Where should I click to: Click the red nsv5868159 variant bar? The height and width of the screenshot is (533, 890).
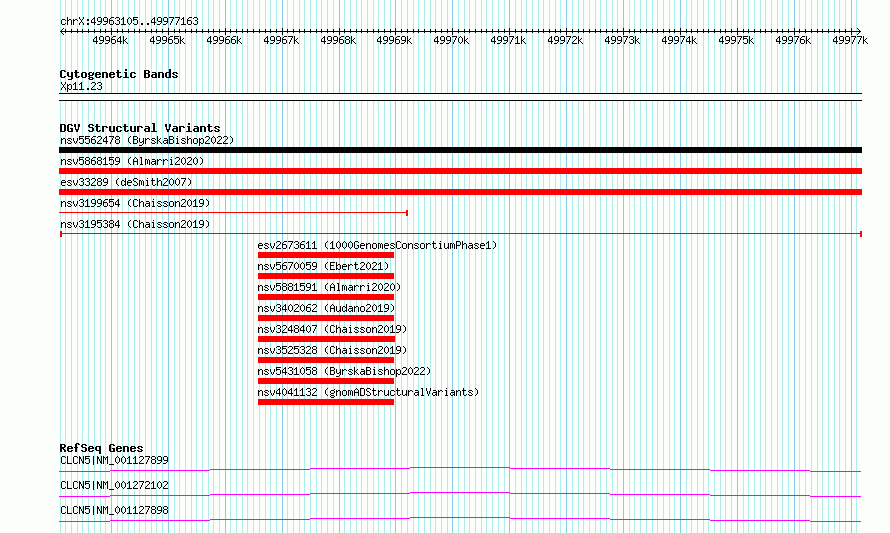[x=460, y=171]
